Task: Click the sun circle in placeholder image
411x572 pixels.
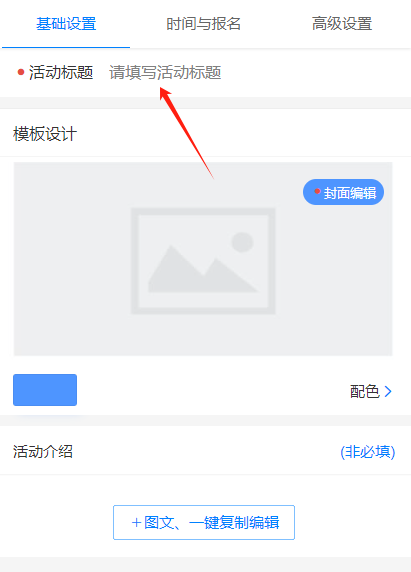Action: 242,242
